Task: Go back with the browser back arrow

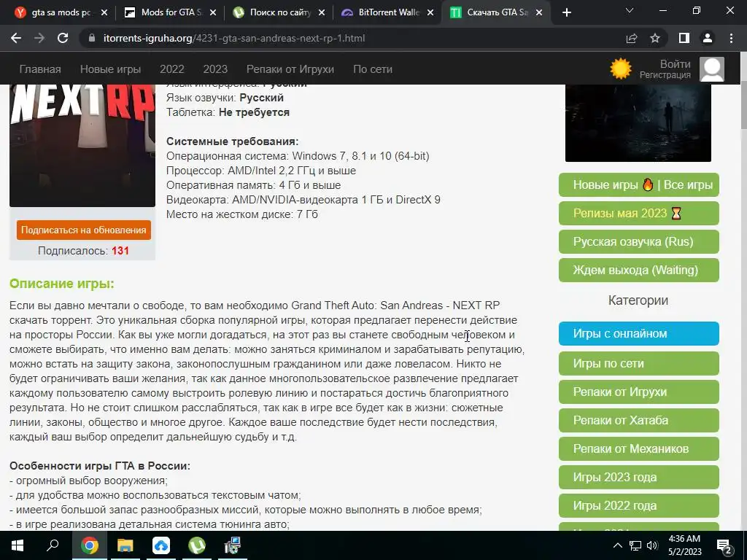Action: [16, 38]
